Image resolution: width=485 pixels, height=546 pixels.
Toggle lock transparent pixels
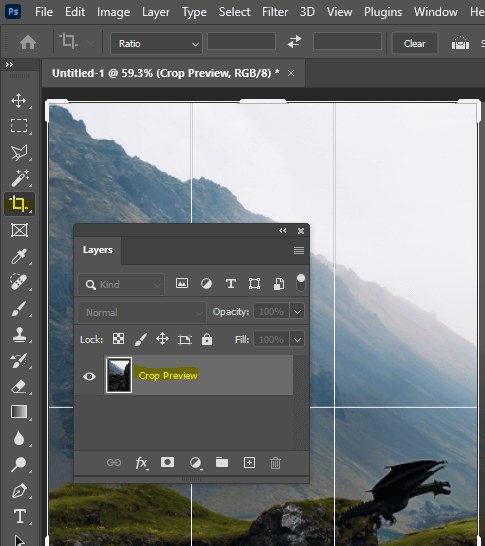tap(118, 339)
